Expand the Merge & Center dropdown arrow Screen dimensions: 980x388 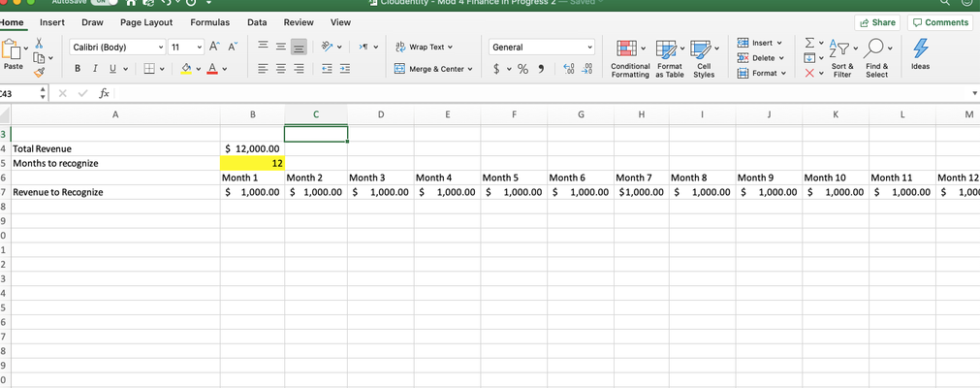[x=470, y=69]
